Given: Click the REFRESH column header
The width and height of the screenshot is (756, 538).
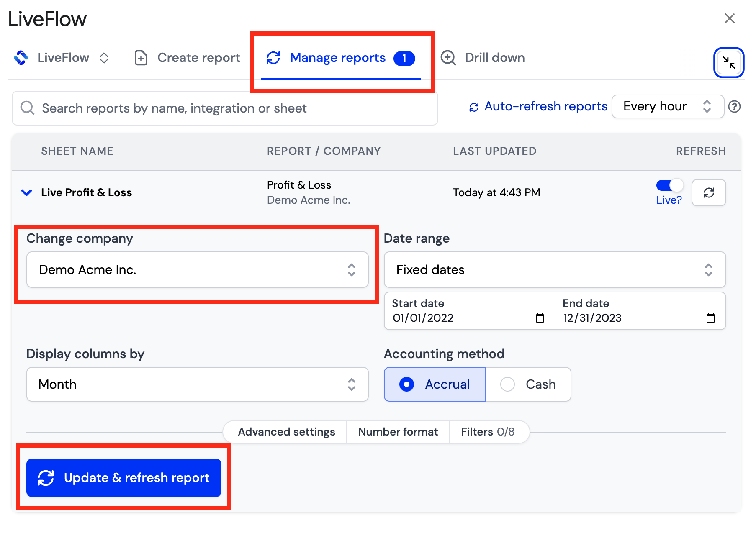Looking at the screenshot, I should [701, 151].
